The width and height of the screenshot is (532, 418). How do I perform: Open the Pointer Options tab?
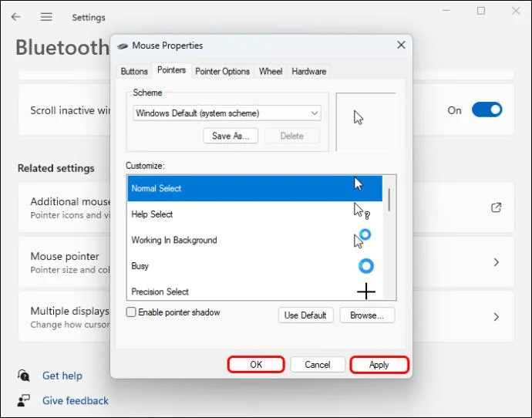222,71
